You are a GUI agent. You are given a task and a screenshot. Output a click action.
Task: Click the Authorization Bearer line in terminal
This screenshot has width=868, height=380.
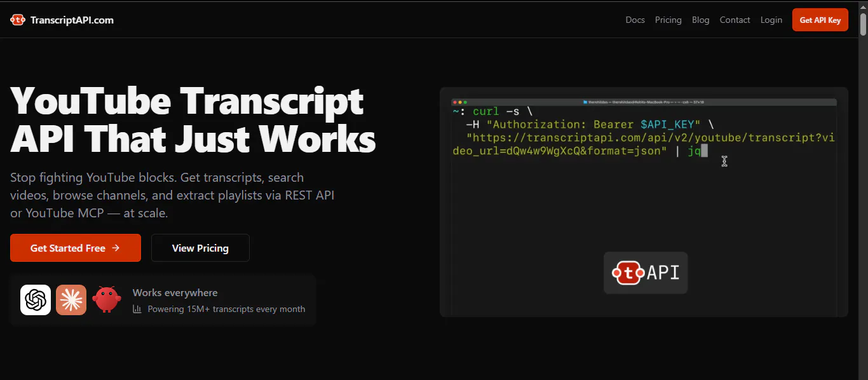590,125
